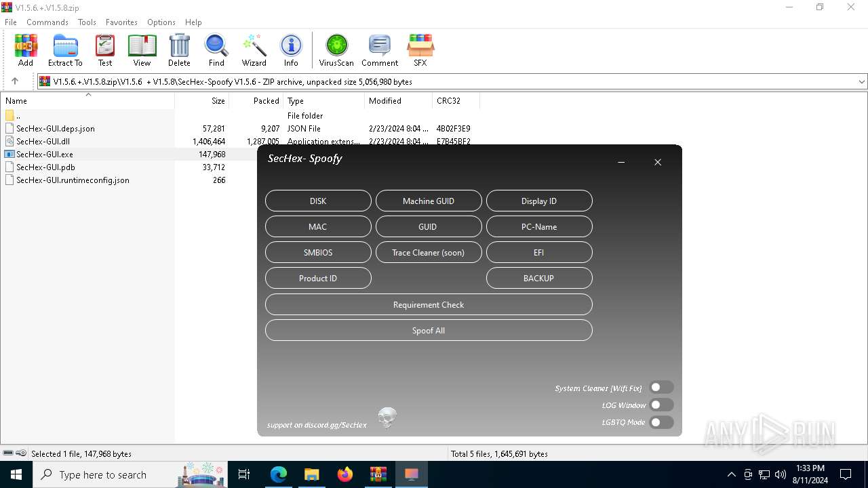Screen dimensions: 868x488
Task: Expand the archive path dropdown
Action: point(861,81)
